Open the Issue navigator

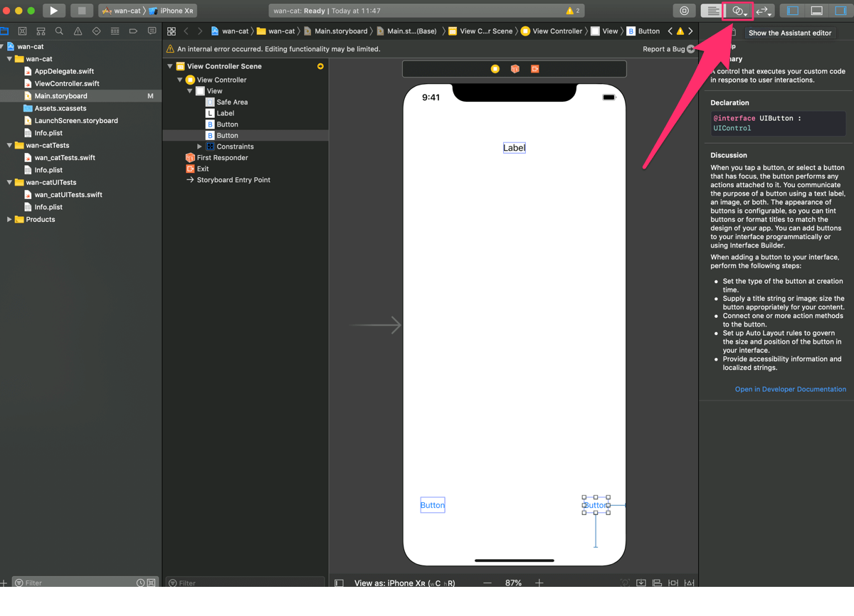pos(78,31)
